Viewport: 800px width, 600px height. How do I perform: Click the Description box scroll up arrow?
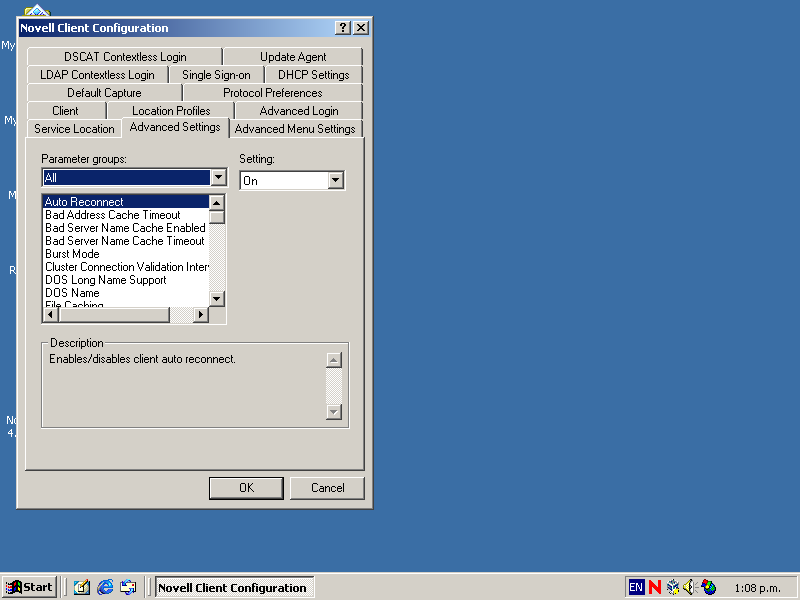(x=334, y=360)
